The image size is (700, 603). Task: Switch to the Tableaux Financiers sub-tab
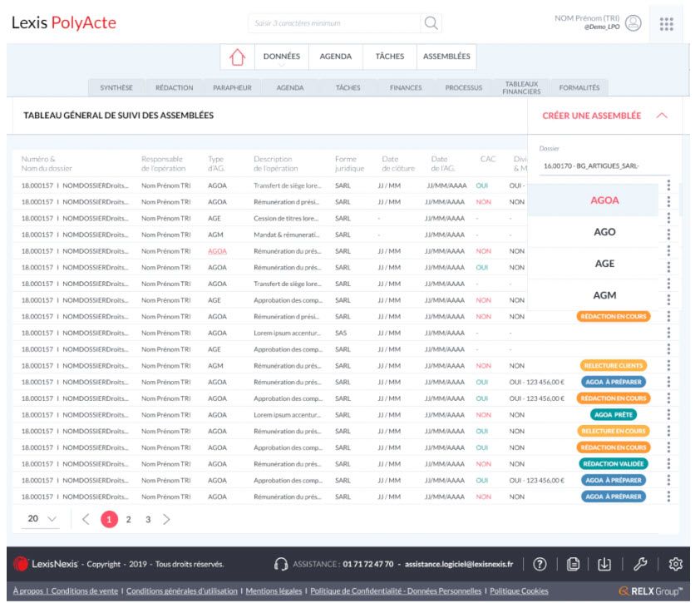coord(521,87)
